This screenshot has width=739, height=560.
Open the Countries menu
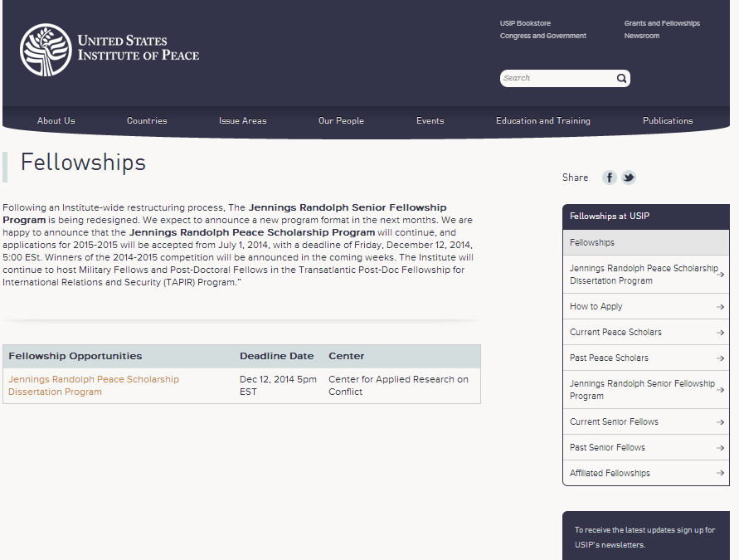[147, 121]
